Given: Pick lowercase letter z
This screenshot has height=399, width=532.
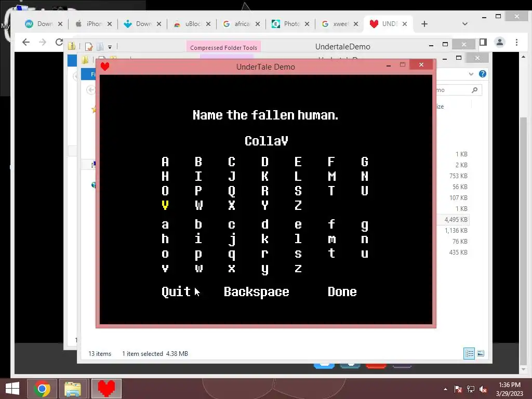Looking at the screenshot, I should [298, 269].
